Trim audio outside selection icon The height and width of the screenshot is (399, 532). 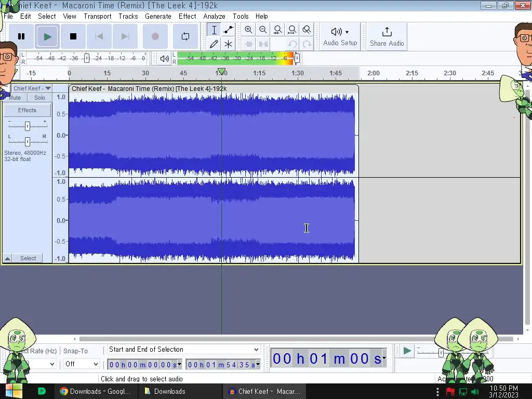click(249, 44)
